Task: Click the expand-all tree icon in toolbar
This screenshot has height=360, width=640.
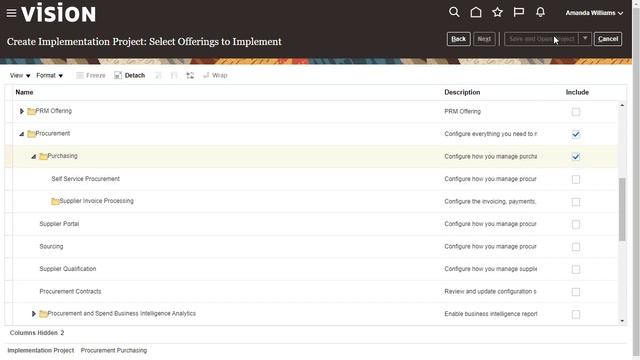Action: pyautogui.click(x=190, y=76)
